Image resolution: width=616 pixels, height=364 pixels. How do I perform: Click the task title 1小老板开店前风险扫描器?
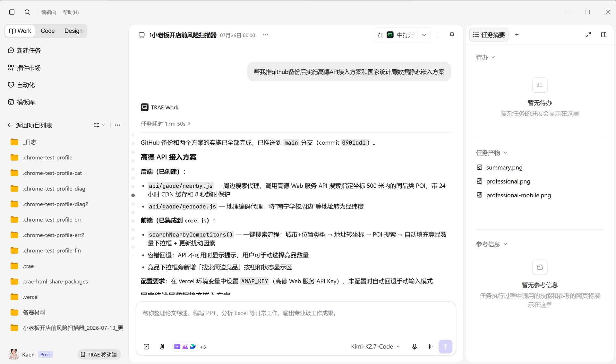(x=183, y=35)
